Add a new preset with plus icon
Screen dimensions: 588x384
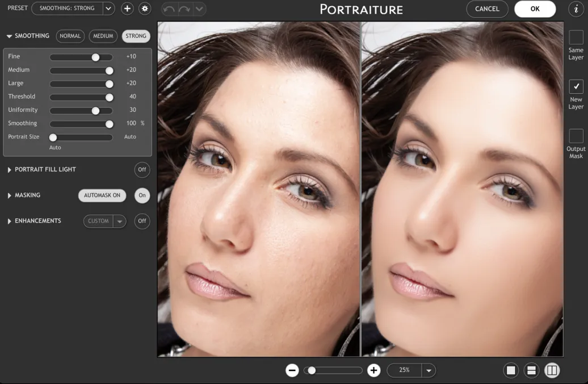coord(127,9)
